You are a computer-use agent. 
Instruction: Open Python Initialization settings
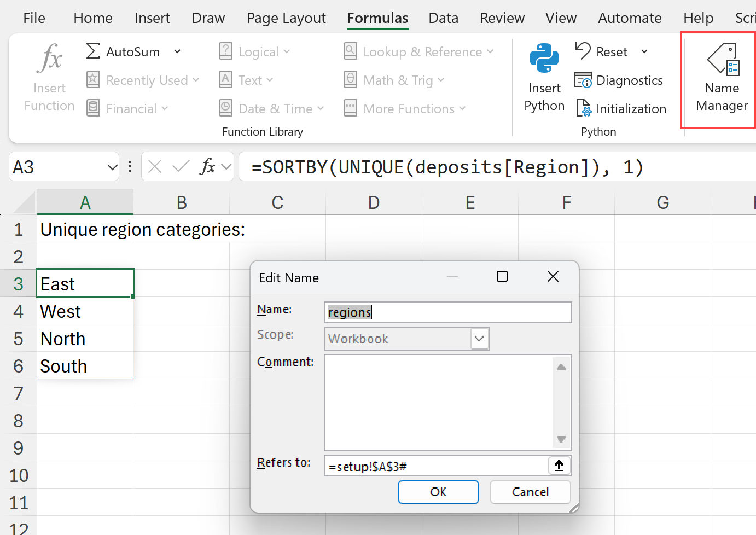(x=621, y=109)
